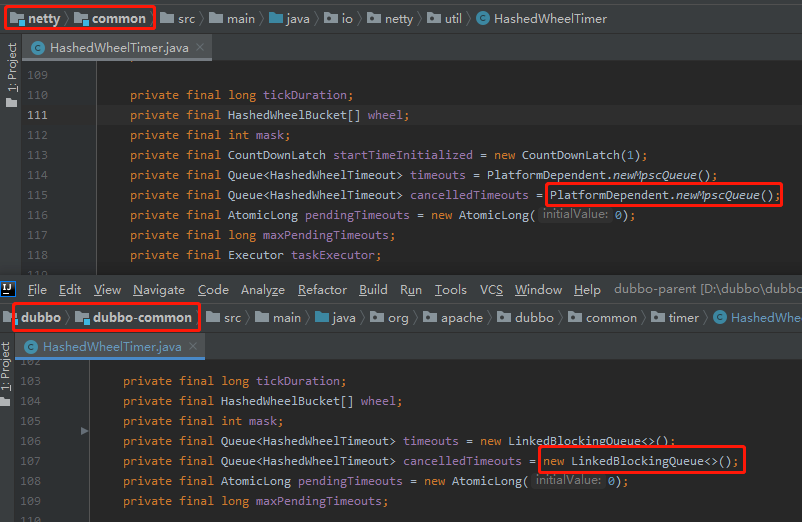The height and width of the screenshot is (522, 802).
Task: Open the Window menu
Action: 538,290
